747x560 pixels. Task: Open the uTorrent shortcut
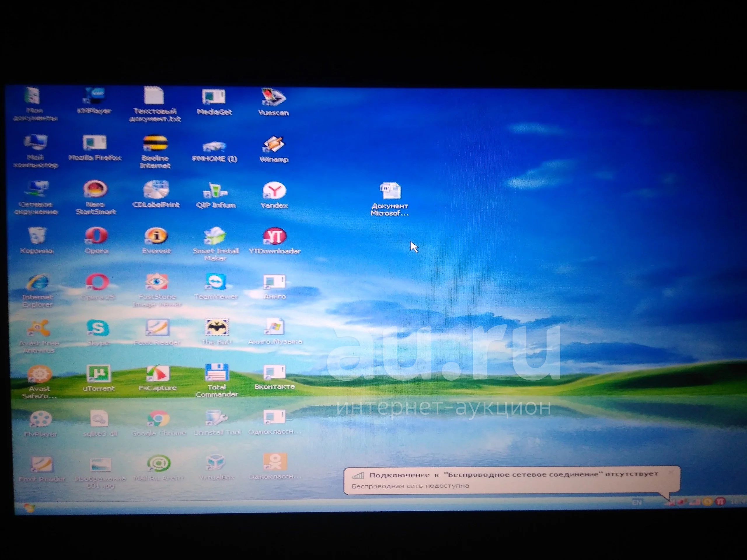pyautogui.click(x=98, y=378)
